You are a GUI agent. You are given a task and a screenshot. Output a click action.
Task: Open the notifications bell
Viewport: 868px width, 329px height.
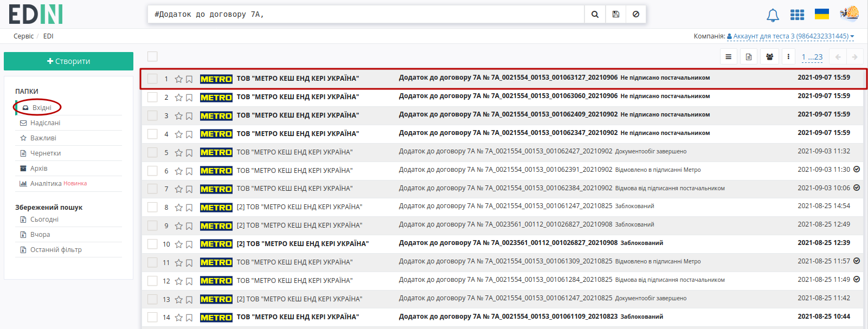pos(773,15)
